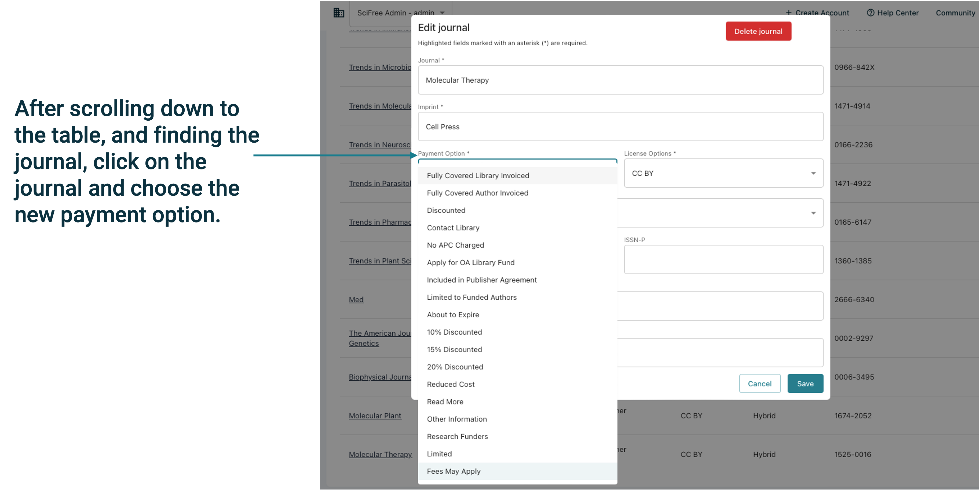The width and height of the screenshot is (980, 490).
Task: Click the Journal field containing Molecular Therapy
Action: coord(620,80)
